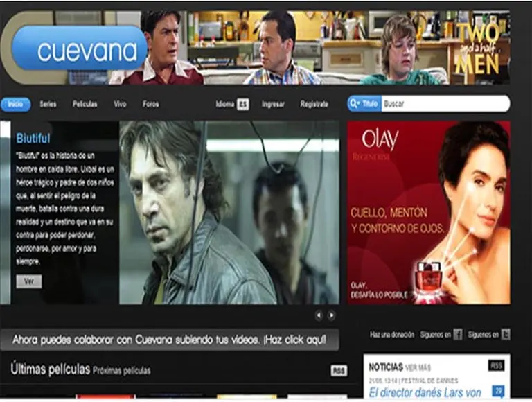The image size is (532, 402).
Task: Open the Películas section
Action: (85, 104)
